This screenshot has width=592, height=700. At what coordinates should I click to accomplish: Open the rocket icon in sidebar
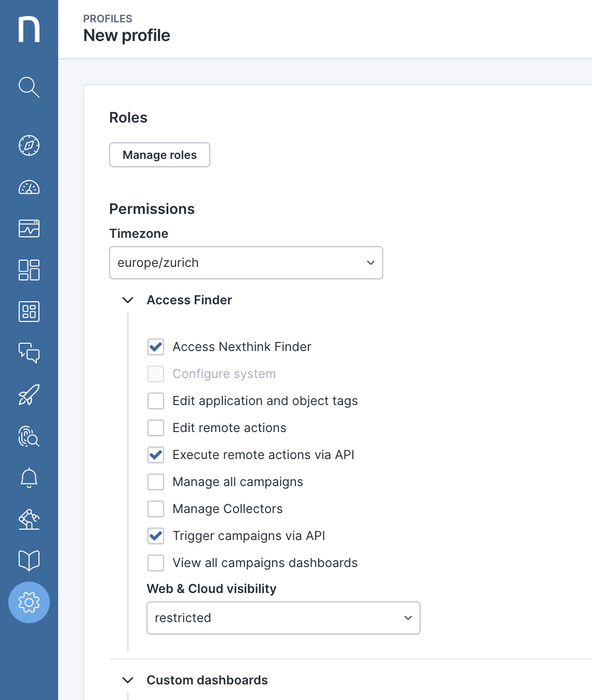(29, 395)
